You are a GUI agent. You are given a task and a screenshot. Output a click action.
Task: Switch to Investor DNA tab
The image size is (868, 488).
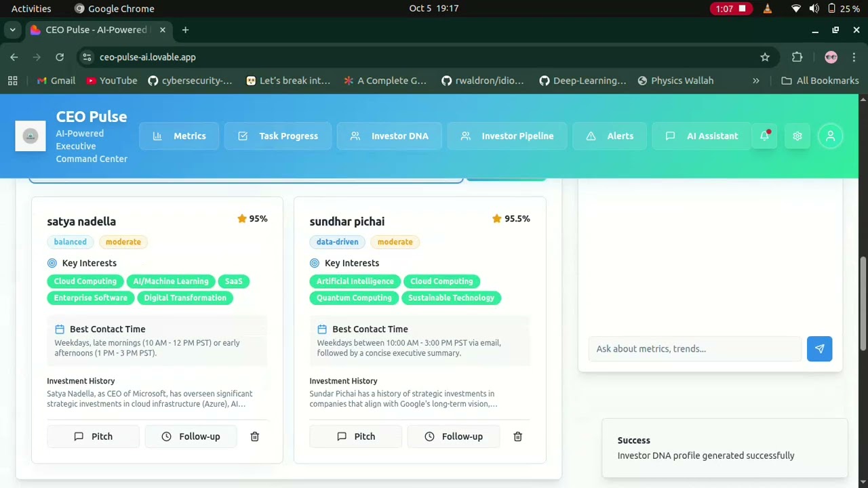pos(389,136)
